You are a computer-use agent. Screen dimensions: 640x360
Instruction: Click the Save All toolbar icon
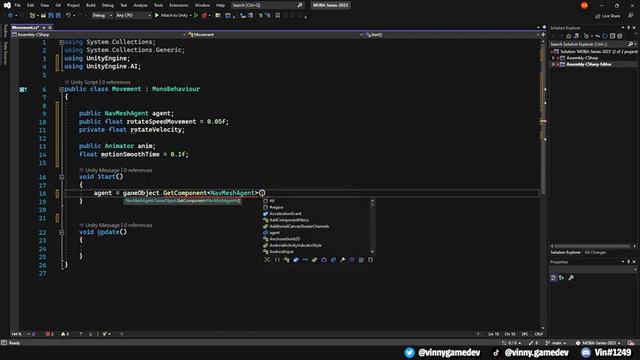click(x=58, y=16)
